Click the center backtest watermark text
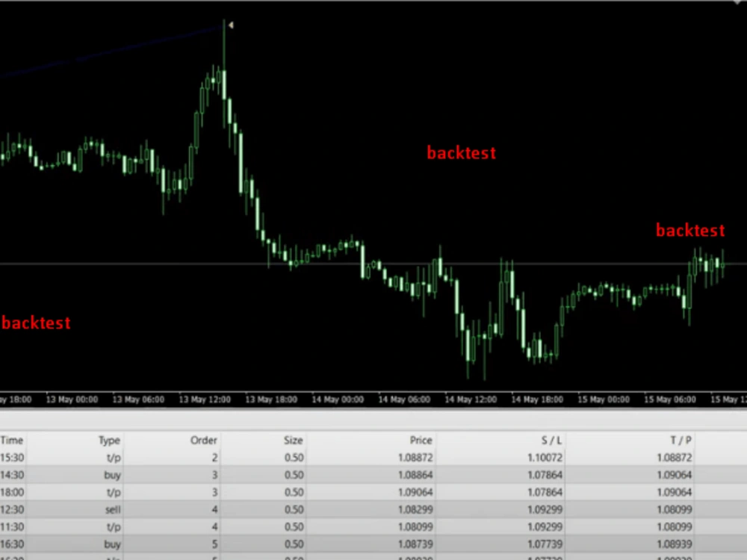 pyautogui.click(x=461, y=152)
